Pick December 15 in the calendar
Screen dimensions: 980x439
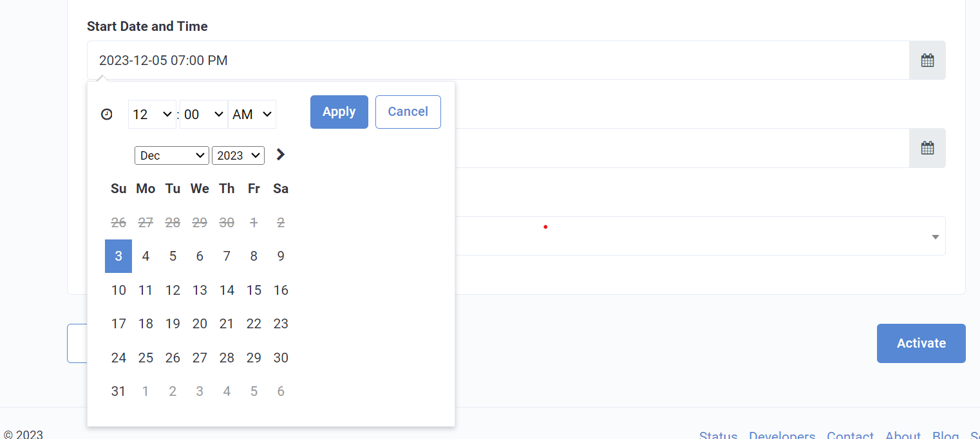(x=254, y=290)
